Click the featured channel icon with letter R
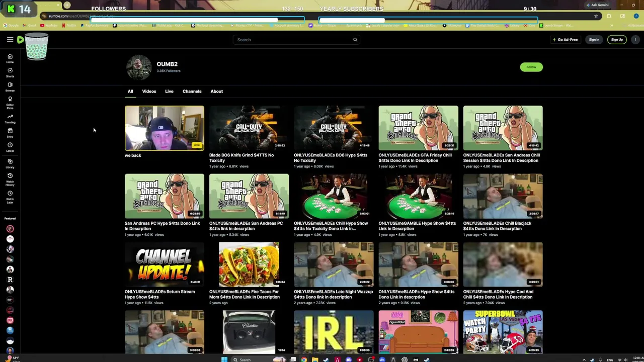Image resolution: width=644 pixels, height=362 pixels. (x=10, y=280)
